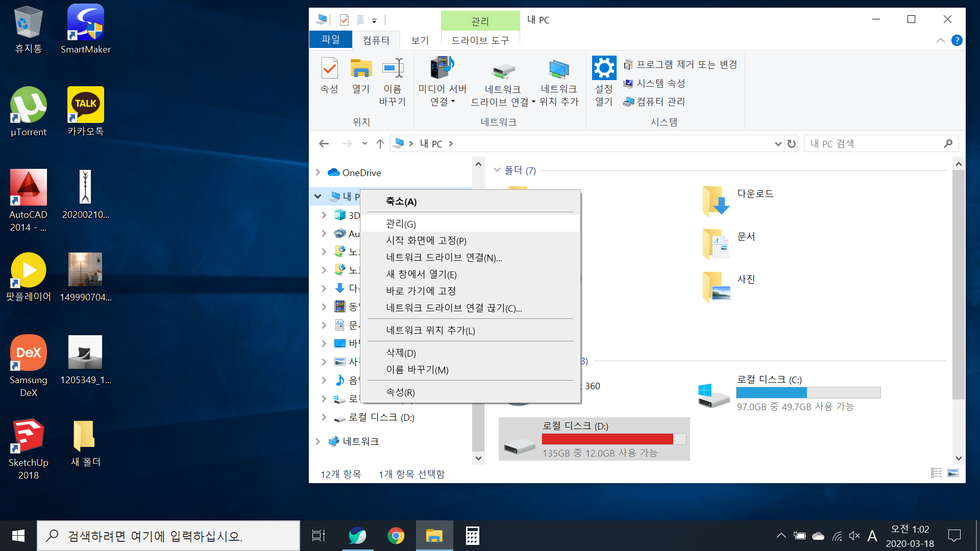
Task: Open 설정 열기 gear icon
Action: (x=604, y=82)
